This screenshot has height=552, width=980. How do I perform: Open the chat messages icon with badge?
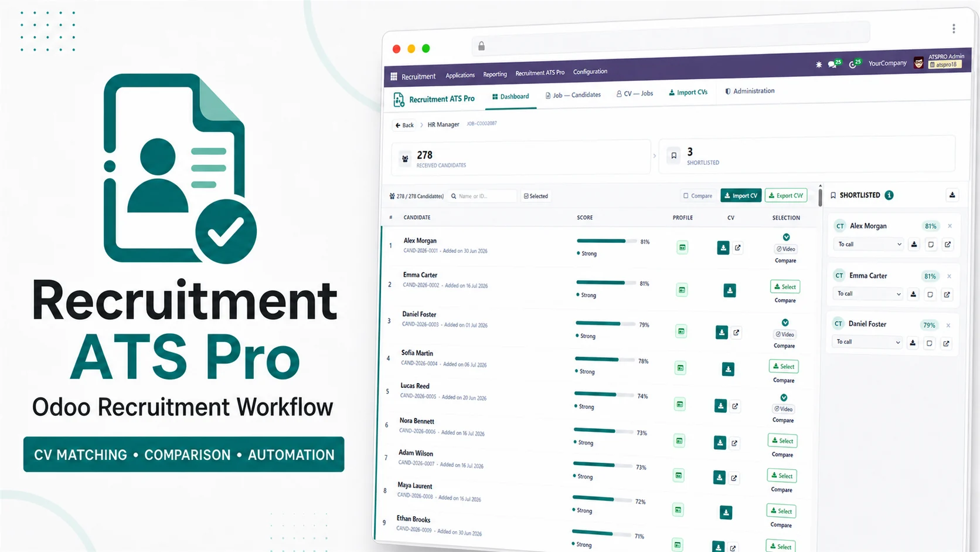pos(833,64)
